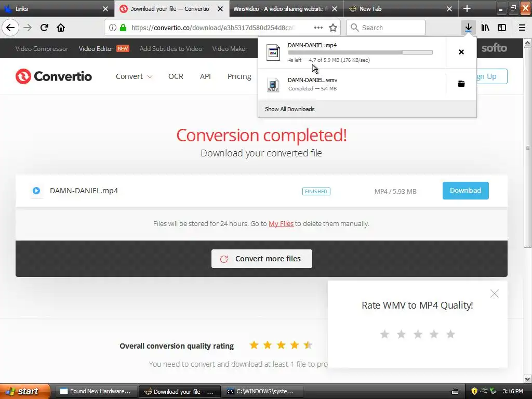The width and height of the screenshot is (532, 399).
Task: Open page actions three-dot menu
Action: point(318,28)
